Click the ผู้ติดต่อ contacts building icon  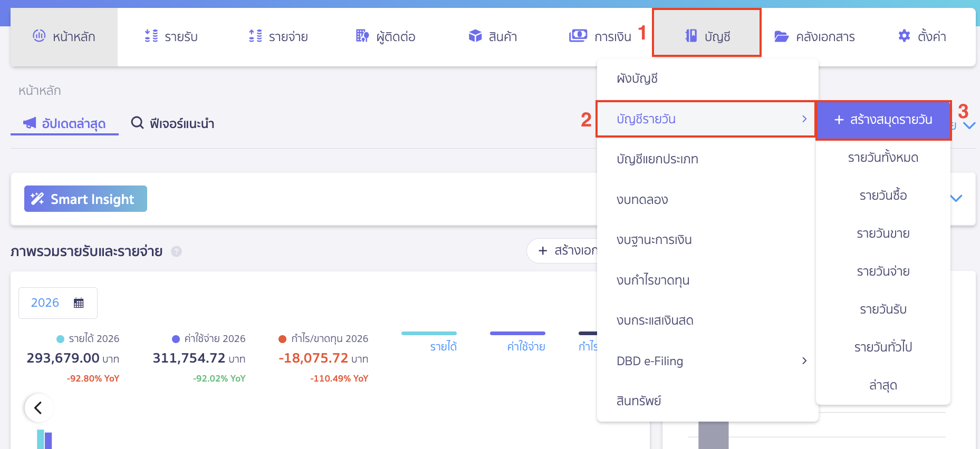(x=362, y=36)
